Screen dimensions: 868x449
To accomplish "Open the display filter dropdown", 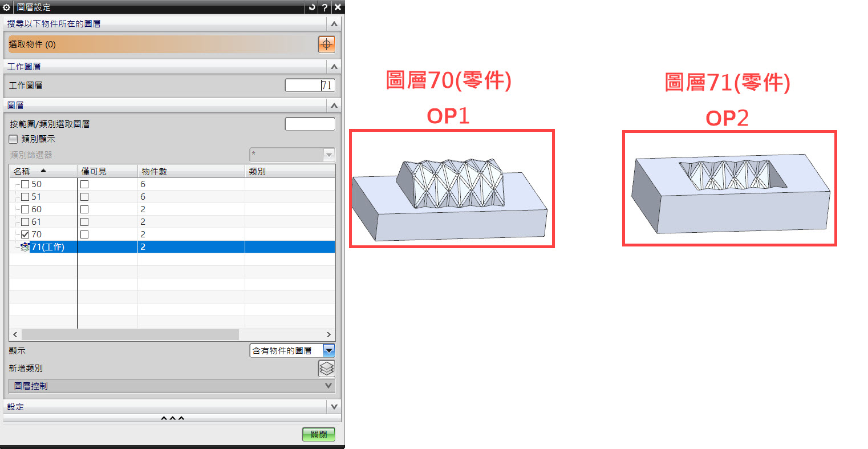I will pos(328,350).
